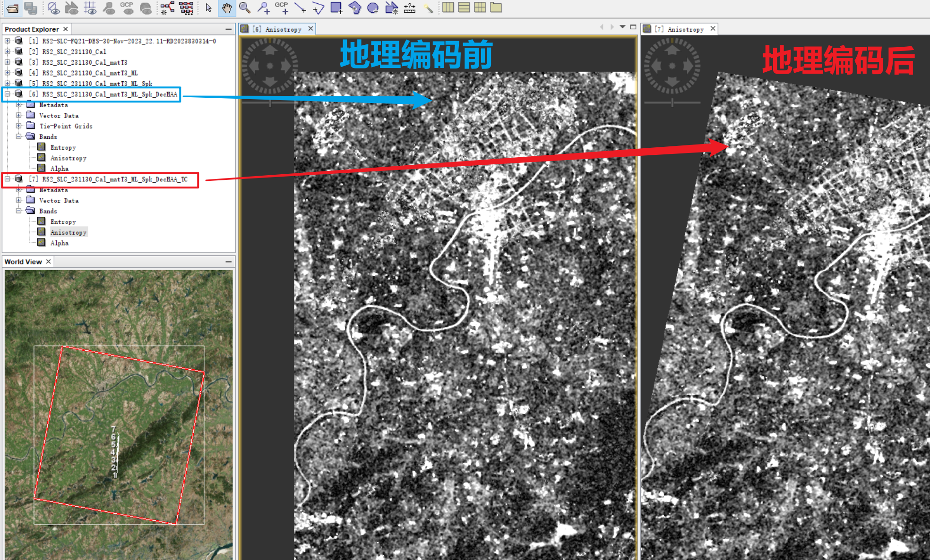Open the document list dropdown arrow
930x560 pixels.
click(x=622, y=27)
